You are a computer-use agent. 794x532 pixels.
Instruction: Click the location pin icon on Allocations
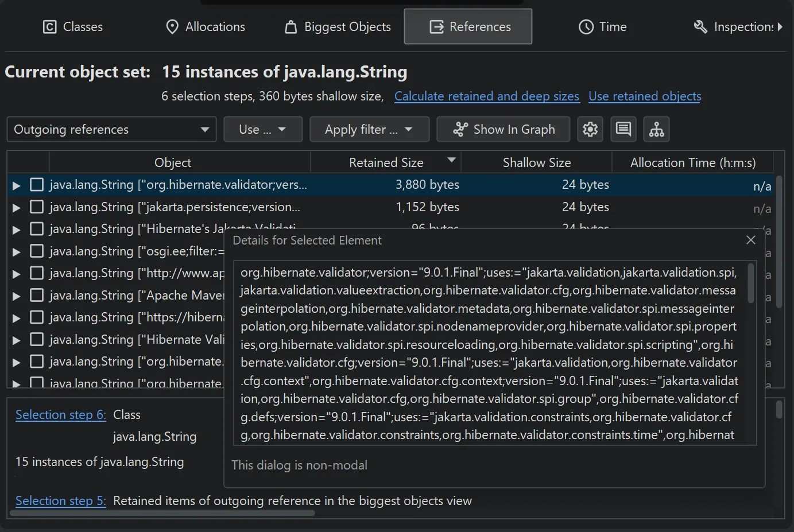172,26
